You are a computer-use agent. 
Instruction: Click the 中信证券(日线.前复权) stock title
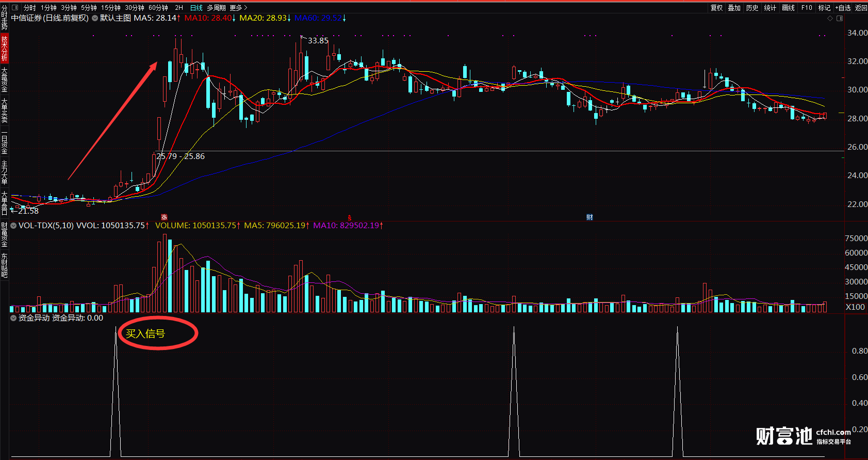click(x=50, y=18)
